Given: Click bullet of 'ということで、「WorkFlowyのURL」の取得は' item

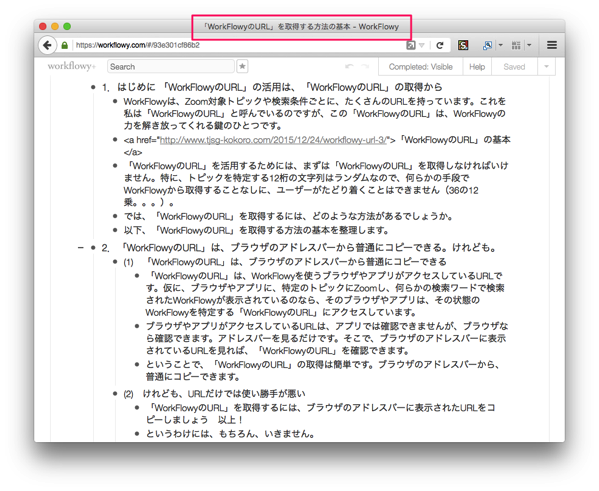Looking at the screenshot, I should [x=137, y=365].
